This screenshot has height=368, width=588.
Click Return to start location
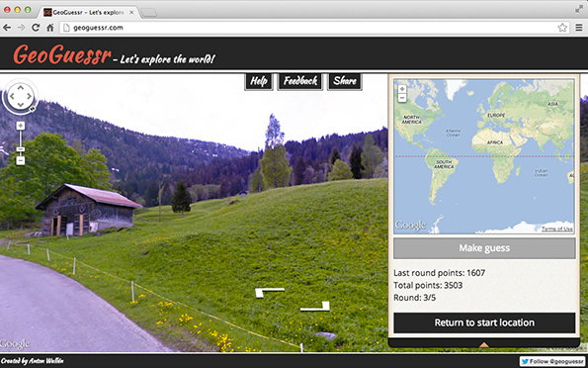(484, 322)
